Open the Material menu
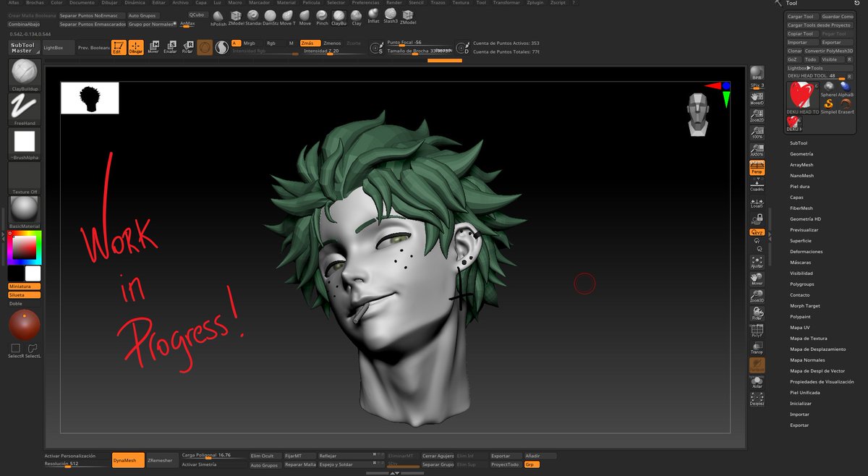This screenshot has width=868, height=476. (x=286, y=3)
